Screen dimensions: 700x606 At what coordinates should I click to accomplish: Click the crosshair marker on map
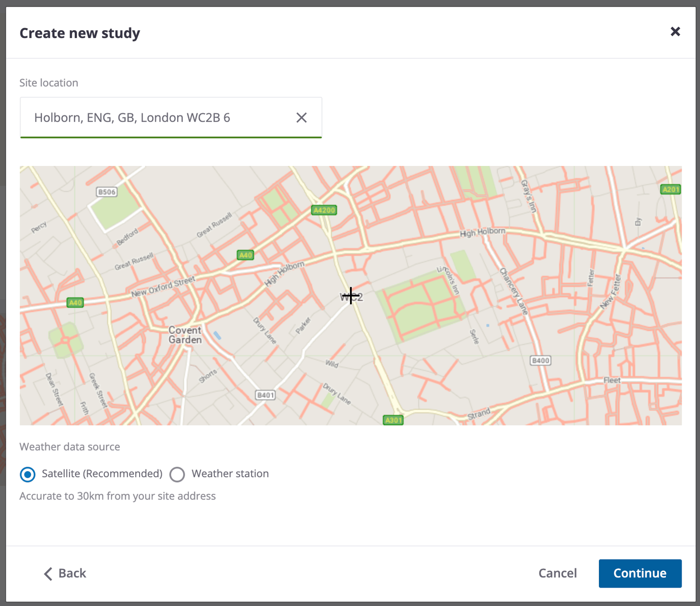351,296
